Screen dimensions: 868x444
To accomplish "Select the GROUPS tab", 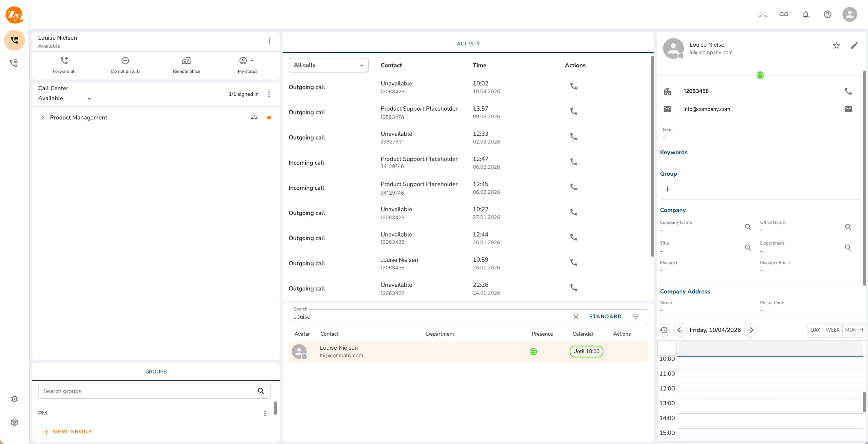I will coord(156,372).
